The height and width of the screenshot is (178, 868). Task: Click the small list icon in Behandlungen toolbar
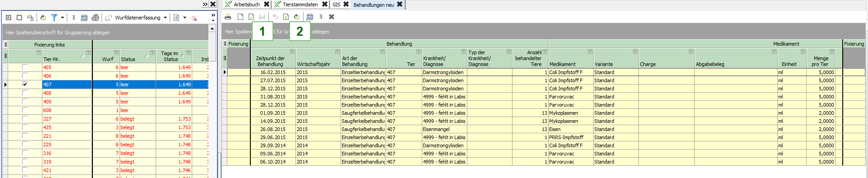pyautogui.click(x=321, y=17)
